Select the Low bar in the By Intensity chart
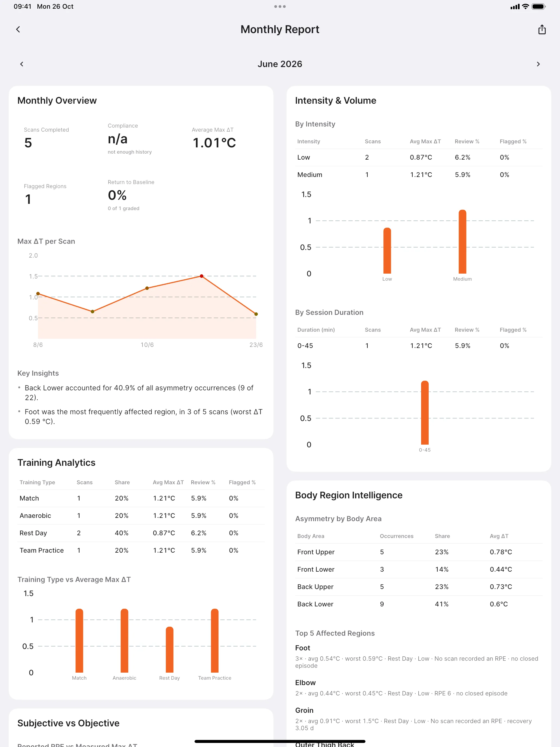Screen dimensions: 560x747 coord(387,251)
